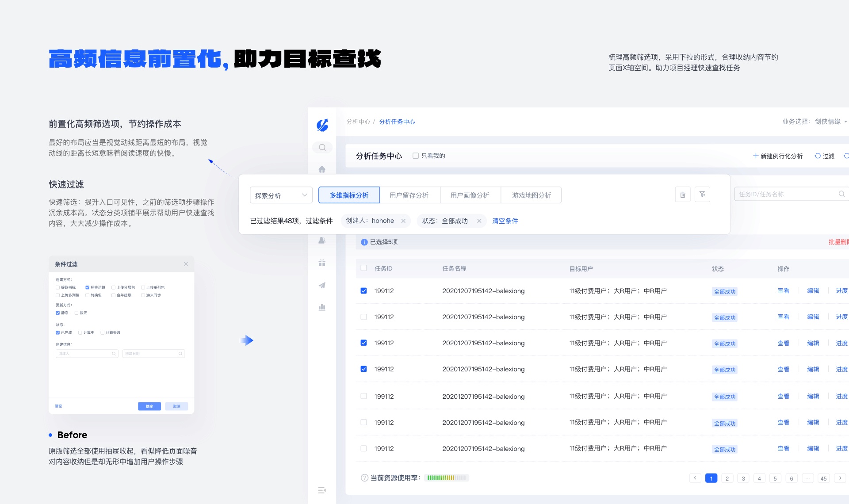Click the gift box icon in sidebar

pos(322,263)
